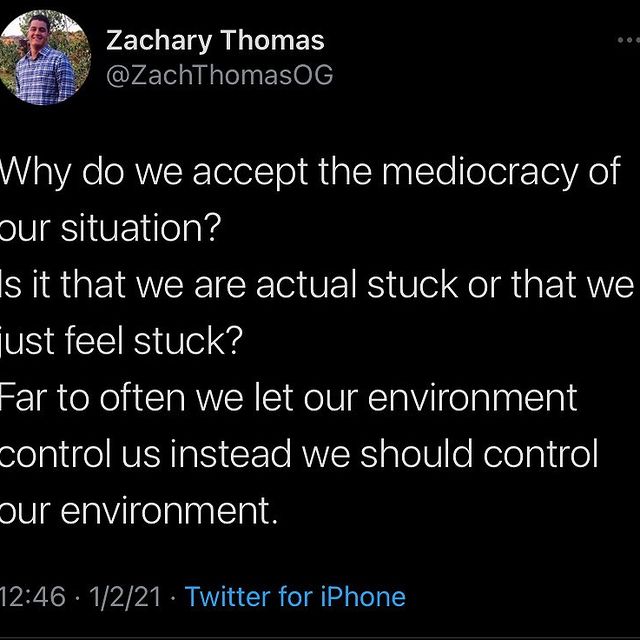The width and height of the screenshot is (640, 640).
Task: Click the 1/2/21 tweet date
Action: pyautogui.click(x=124, y=597)
